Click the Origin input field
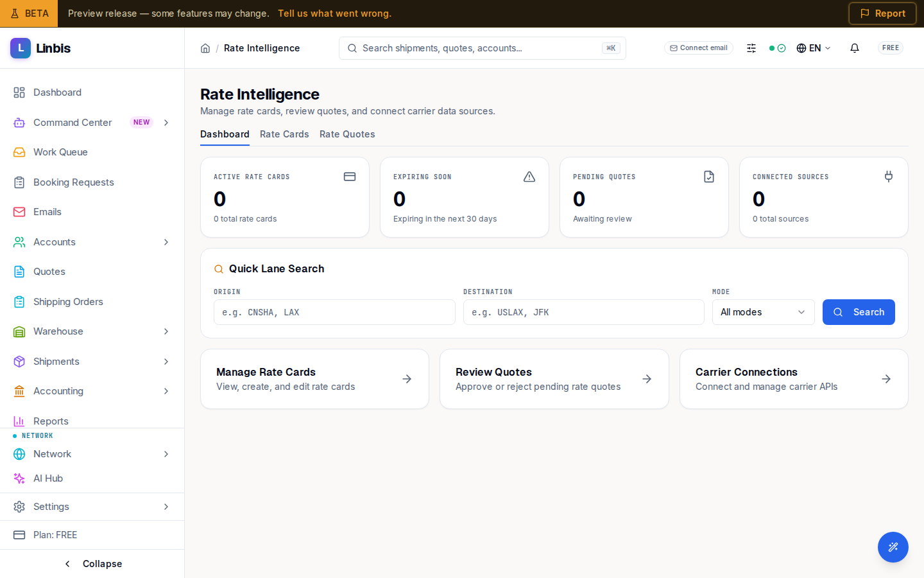Image resolution: width=924 pixels, height=578 pixels. [x=334, y=312]
